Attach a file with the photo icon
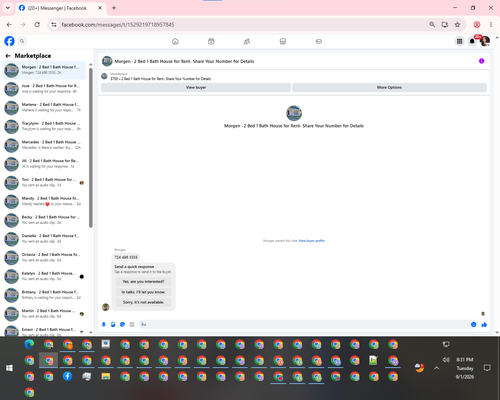 click(x=113, y=324)
